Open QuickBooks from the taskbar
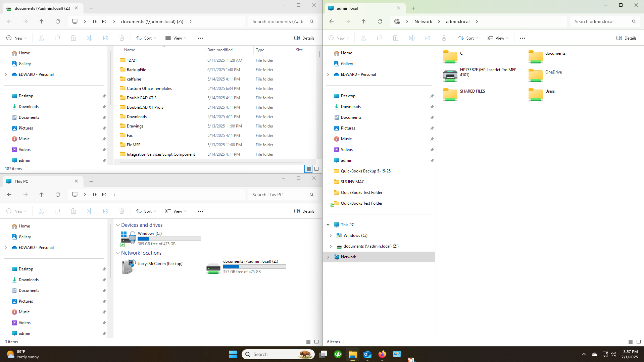 [338, 354]
